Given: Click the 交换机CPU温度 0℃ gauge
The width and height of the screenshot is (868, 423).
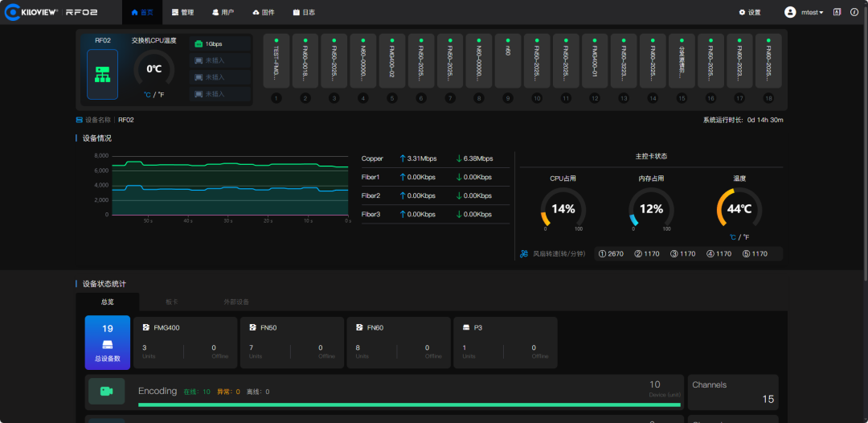Looking at the screenshot, I should 154,69.
